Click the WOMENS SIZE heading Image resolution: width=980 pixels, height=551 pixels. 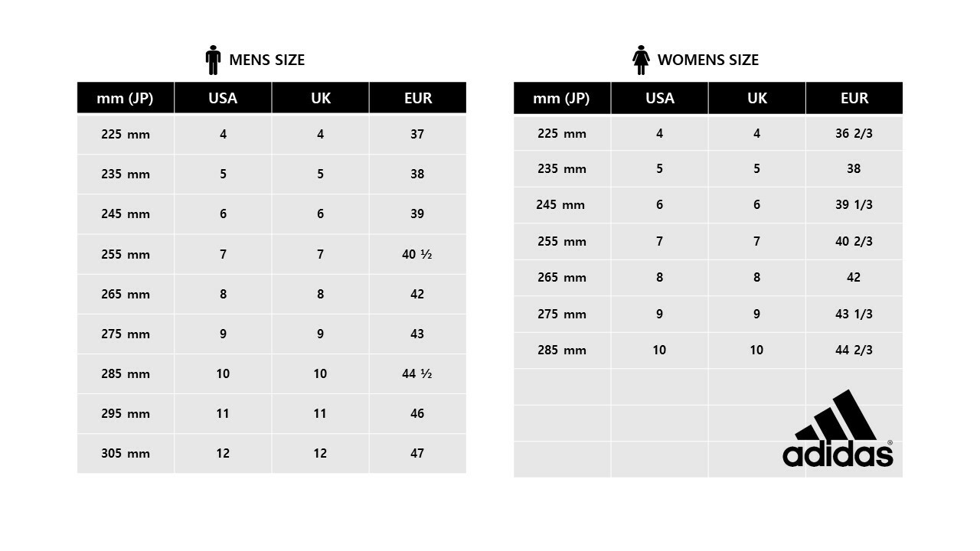point(707,60)
